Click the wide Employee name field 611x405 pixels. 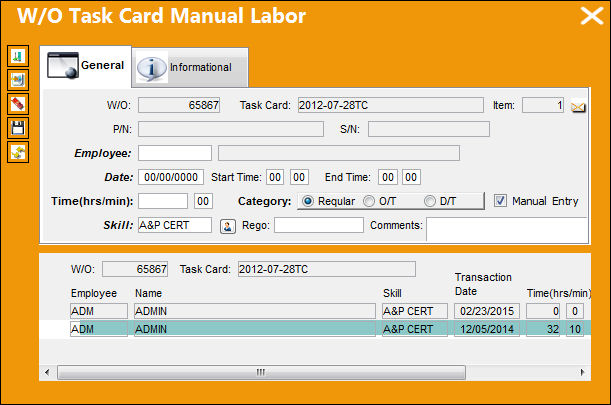click(339, 153)
